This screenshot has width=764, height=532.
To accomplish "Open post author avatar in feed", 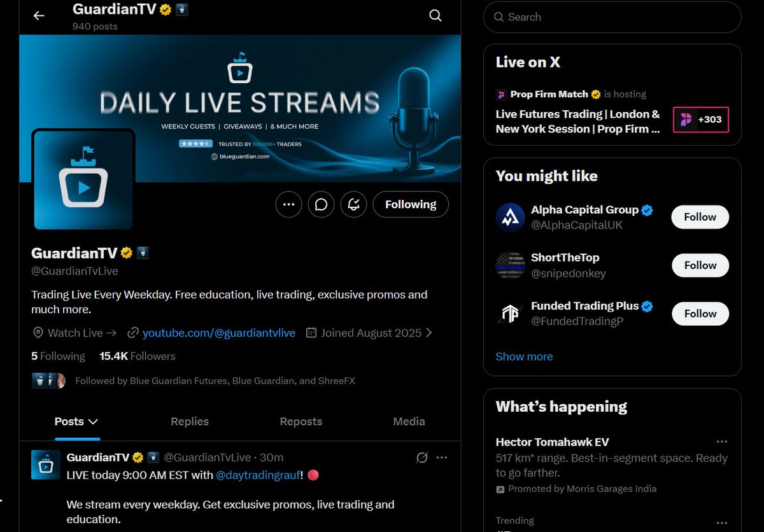I will point(46,465).
